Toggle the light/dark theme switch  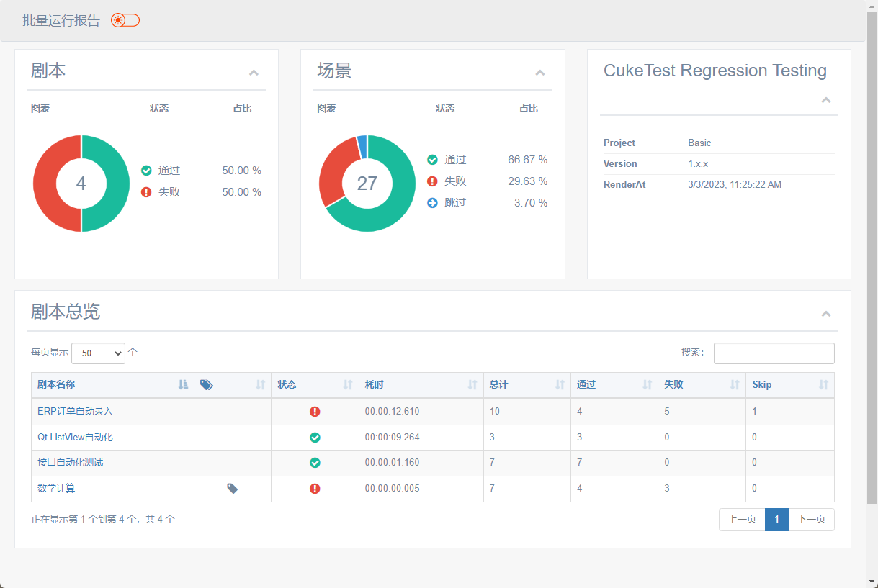(x=125, y=20)
